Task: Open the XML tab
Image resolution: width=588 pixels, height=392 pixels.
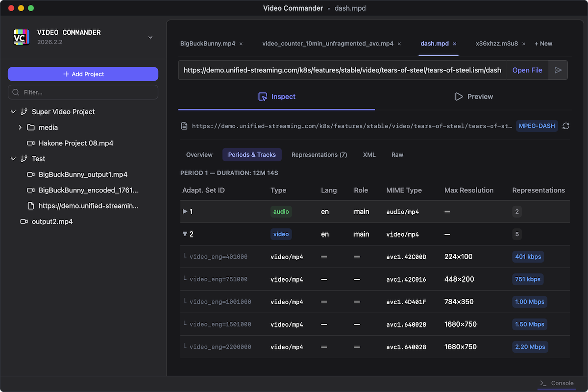Action: [369, 154]
